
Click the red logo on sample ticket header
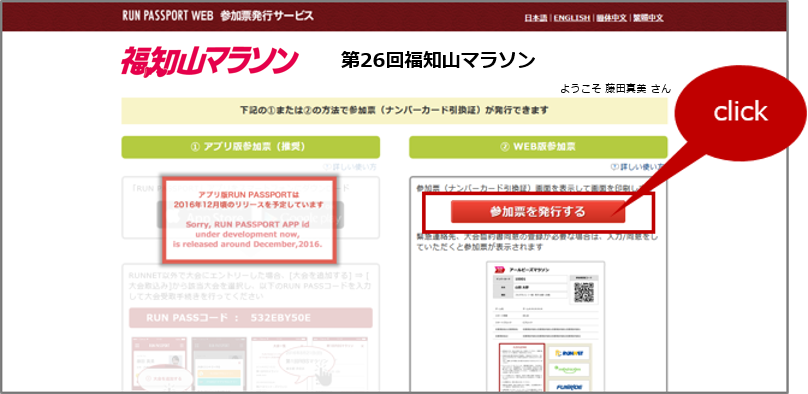pyautogui.click(x=498, y=269)
